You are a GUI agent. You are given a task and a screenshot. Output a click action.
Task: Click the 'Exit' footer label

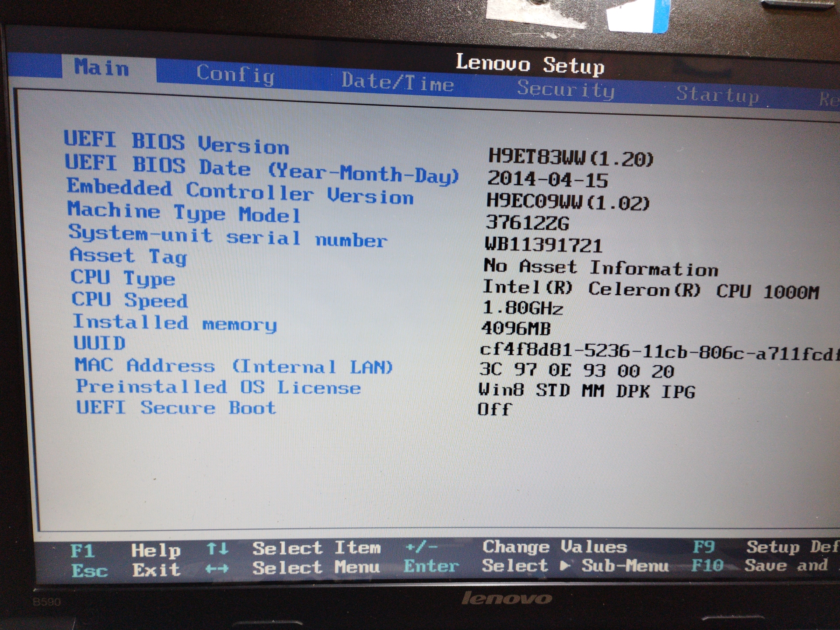[x=156, y=570]
